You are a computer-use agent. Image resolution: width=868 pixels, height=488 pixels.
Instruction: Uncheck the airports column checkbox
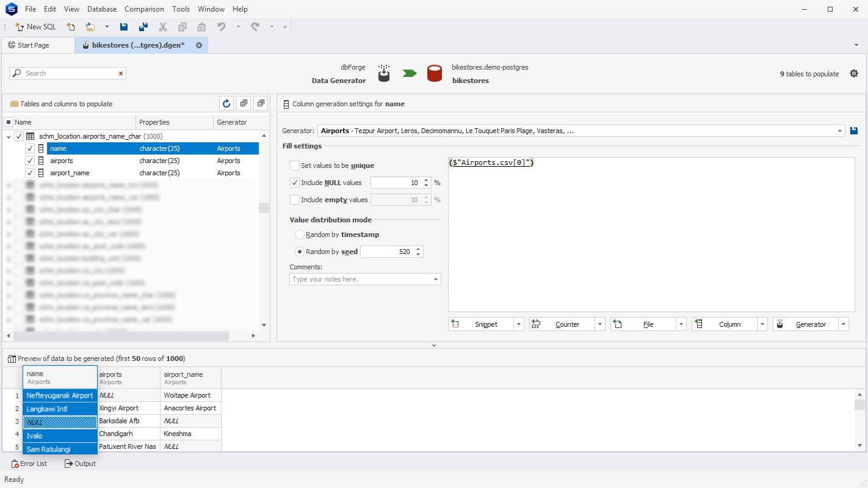(x=30, y=161)
